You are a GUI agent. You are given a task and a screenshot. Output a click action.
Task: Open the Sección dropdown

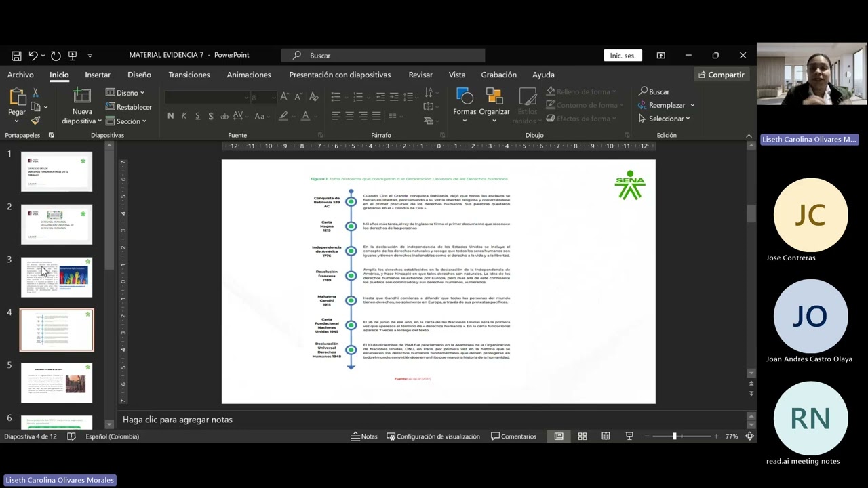[x=127, y=121]
